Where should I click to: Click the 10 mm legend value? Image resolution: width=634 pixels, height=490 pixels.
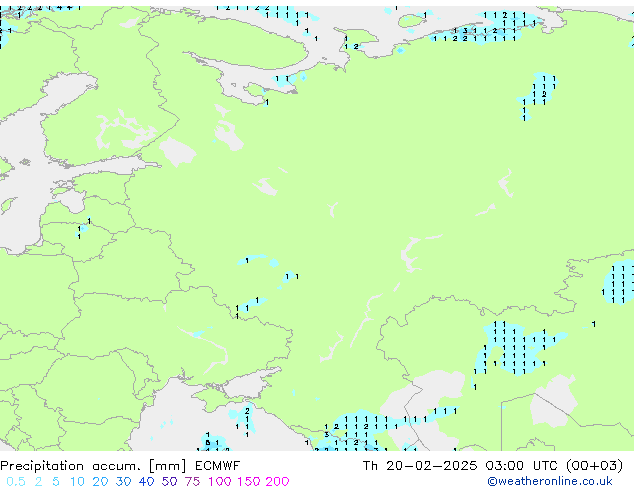(77, 482)
